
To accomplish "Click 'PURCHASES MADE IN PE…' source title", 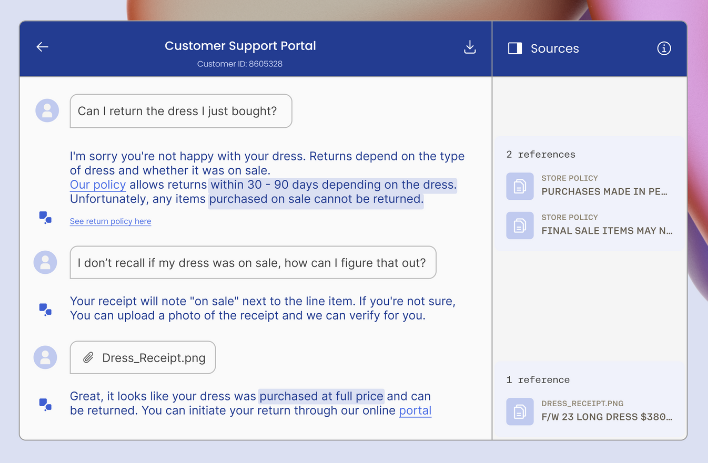I will (604, 192).
